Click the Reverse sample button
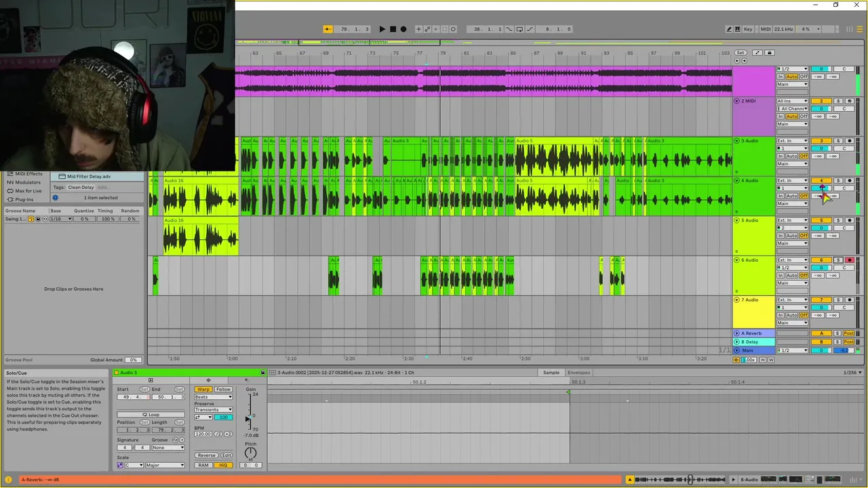This screenshot has width=868, height=488. pos(206,455)
